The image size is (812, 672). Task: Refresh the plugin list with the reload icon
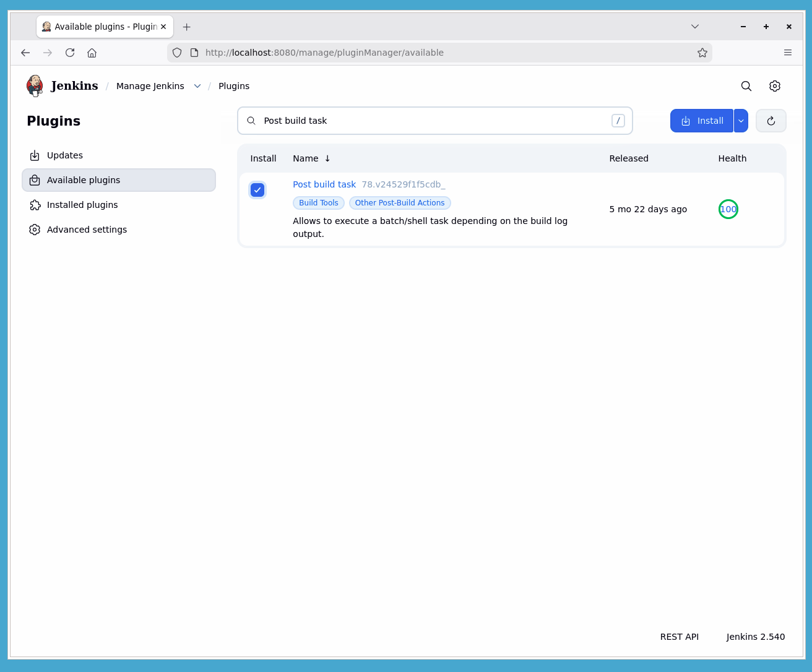771,121
